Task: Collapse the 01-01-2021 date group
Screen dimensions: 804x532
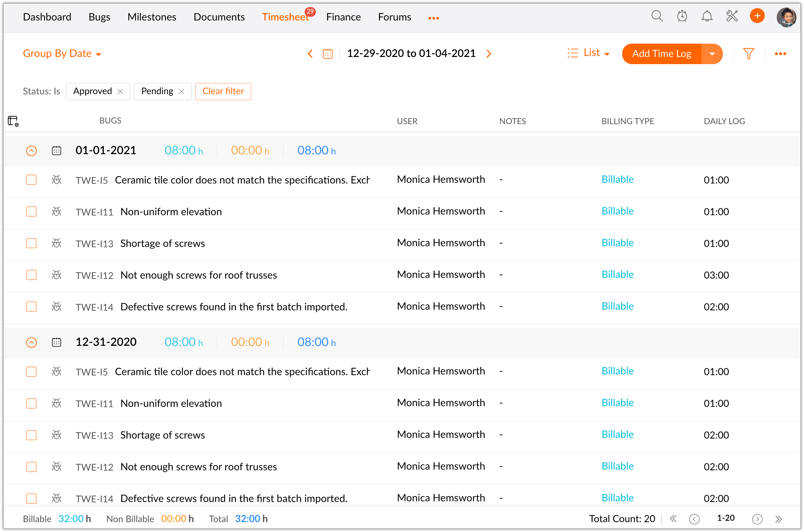Action: [x=31, y=151]
